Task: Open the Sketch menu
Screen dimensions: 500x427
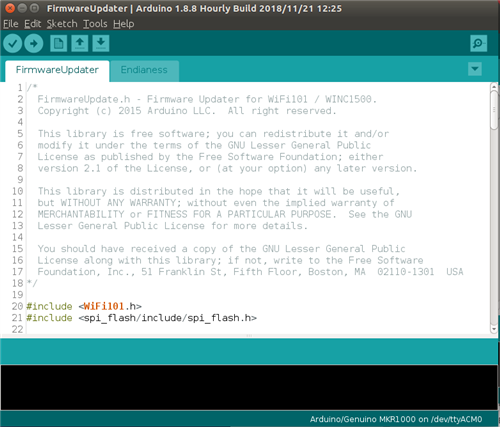Action: (62, 24)
